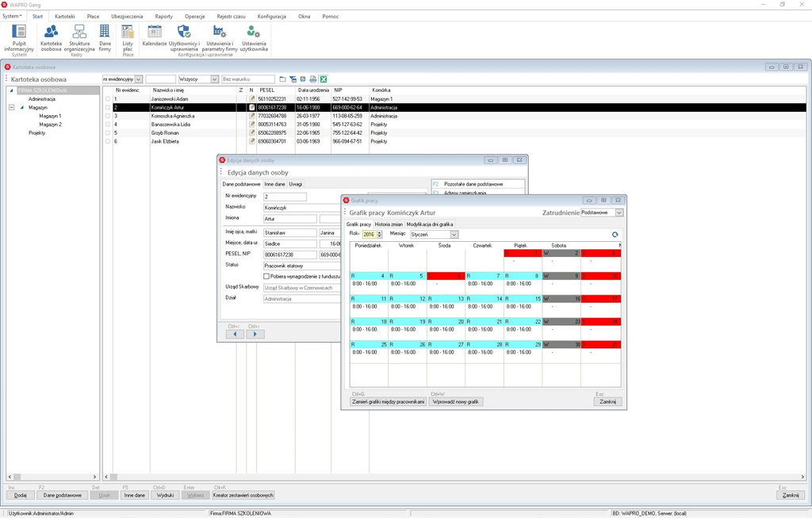This screenshot has height=518, width=812.
Task: Switch to the Historia zmian tab
Action: click(389, 224)
